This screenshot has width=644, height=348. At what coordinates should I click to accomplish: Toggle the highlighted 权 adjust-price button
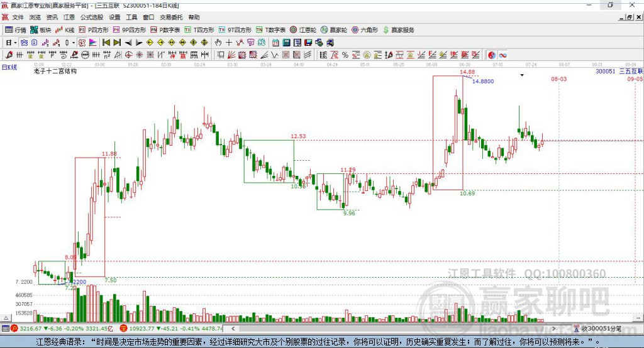82,43
